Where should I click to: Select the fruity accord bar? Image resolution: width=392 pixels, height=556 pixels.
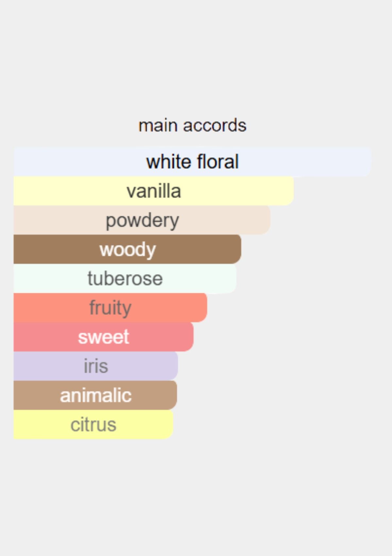[110, 308]
